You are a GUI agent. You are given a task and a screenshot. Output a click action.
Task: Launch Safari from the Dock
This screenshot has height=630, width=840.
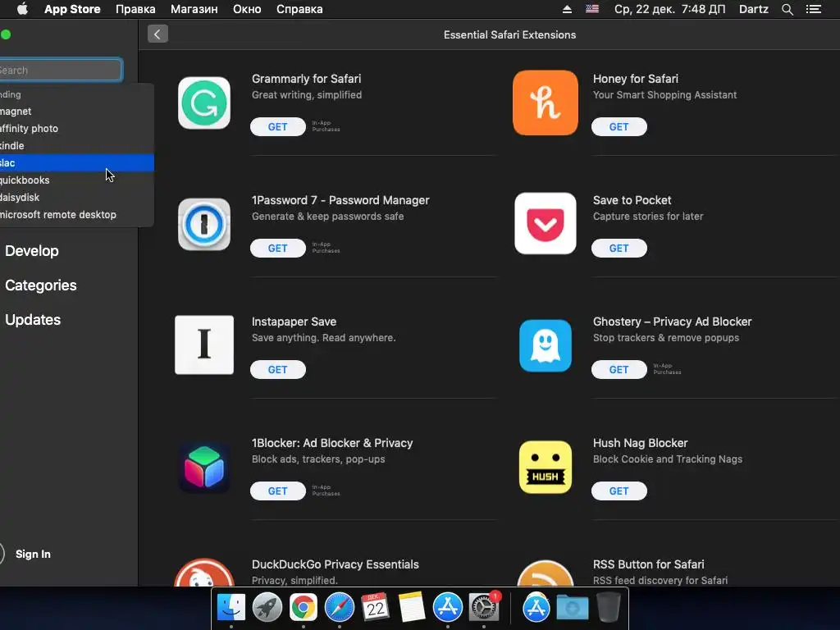coord(339,607)
